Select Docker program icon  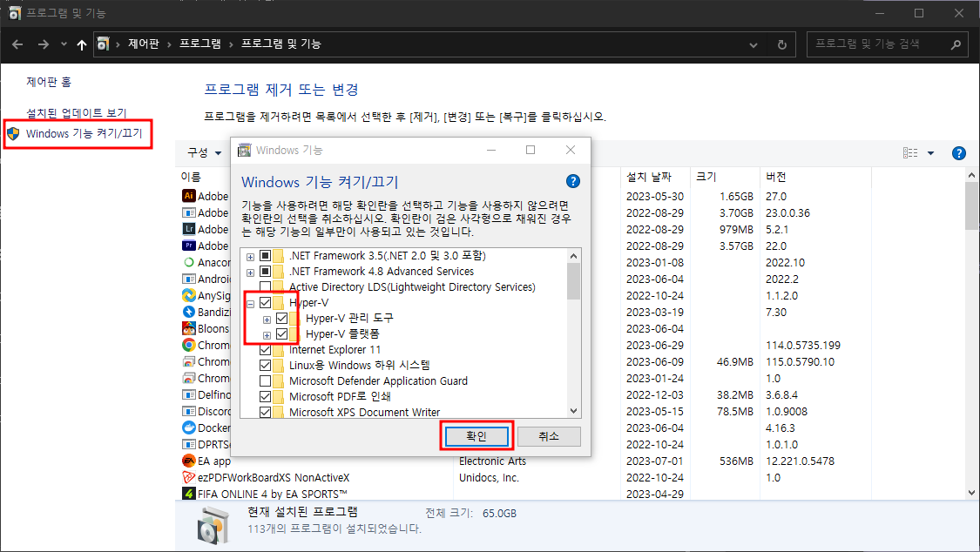189,427
